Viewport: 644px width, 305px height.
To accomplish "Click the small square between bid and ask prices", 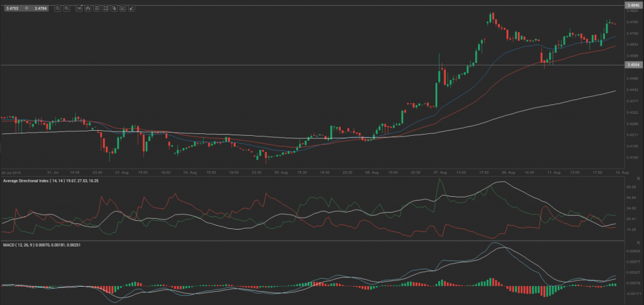I will pyautogui.click(x=26, y=8).
